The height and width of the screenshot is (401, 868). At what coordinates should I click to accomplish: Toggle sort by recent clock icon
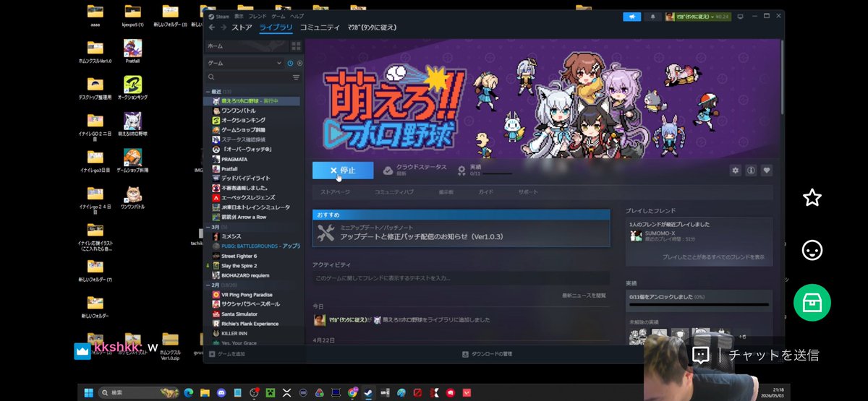pos(290,64)
